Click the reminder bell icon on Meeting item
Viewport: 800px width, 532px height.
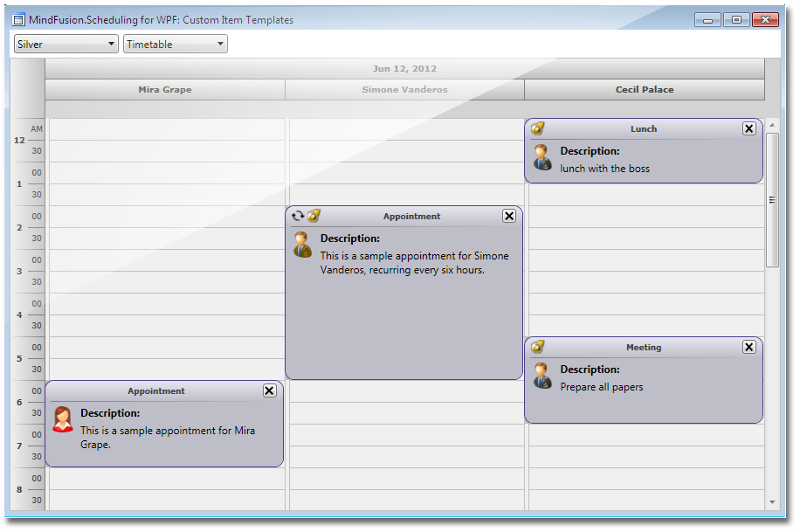[538, 347]
